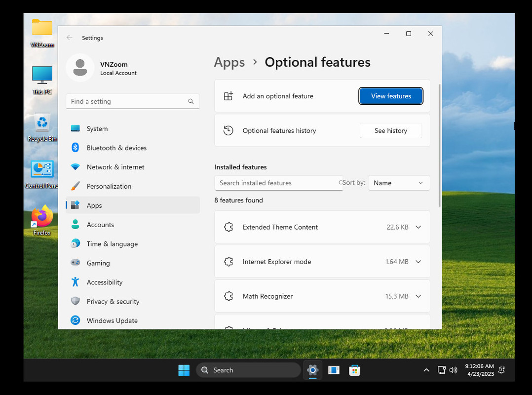Open the VNZoom folder on desktop
Screen dimensions: 532x395
[x=42, y=33]
